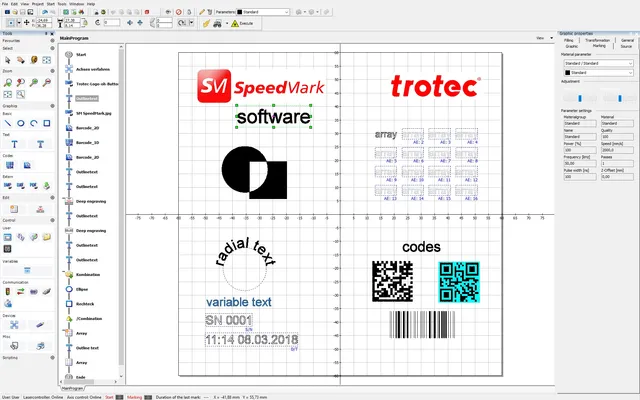Screen dimensions: 640x400
Task: Switch to the Filling tab
Action: pos(569,40)
